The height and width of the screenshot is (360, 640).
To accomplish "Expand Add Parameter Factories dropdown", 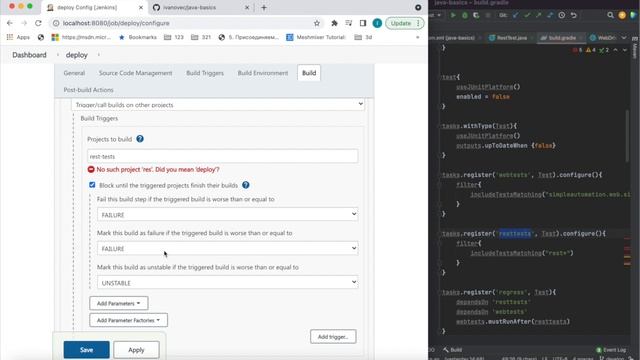I will click(129, 320).
